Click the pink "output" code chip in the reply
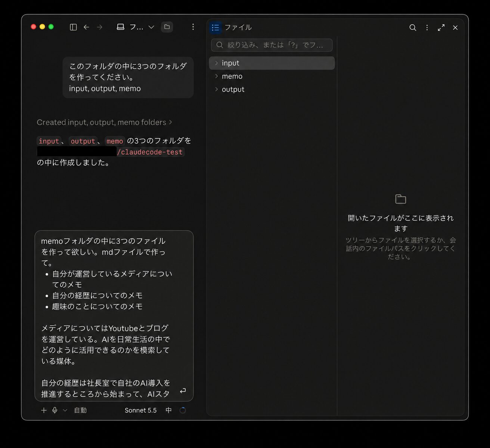Viewport: 490px width, 448px height. tap(83, 141)
